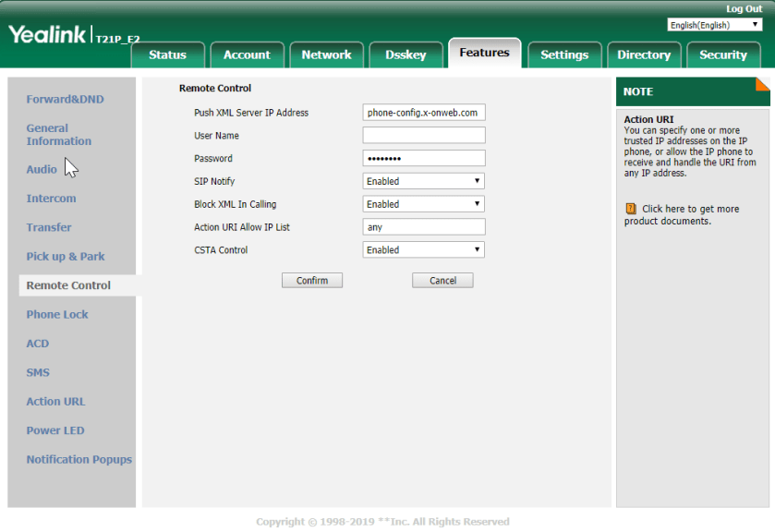Click the product documents help icon
Screen dimensions: 775x532
[x=631, y=209]
